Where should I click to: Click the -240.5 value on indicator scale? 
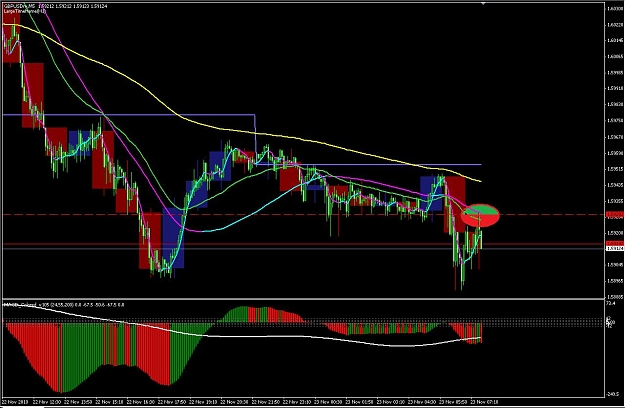[x=611, y=394]
